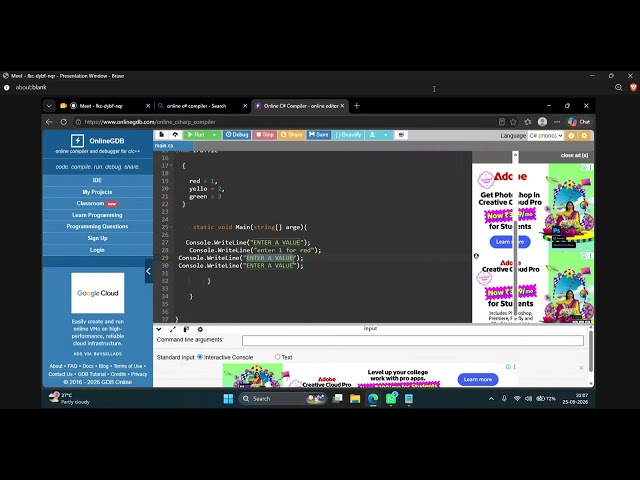Open the orange settings gear icon
Viewport: 640px width, 480px height.
tap(584, 136)
